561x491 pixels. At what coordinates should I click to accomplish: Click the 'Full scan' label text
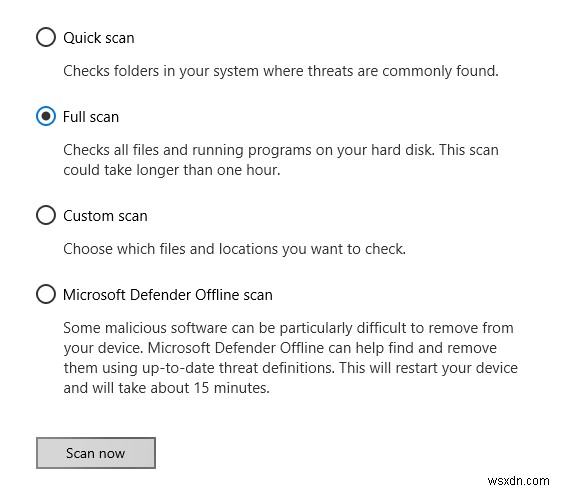pos(91,117)
